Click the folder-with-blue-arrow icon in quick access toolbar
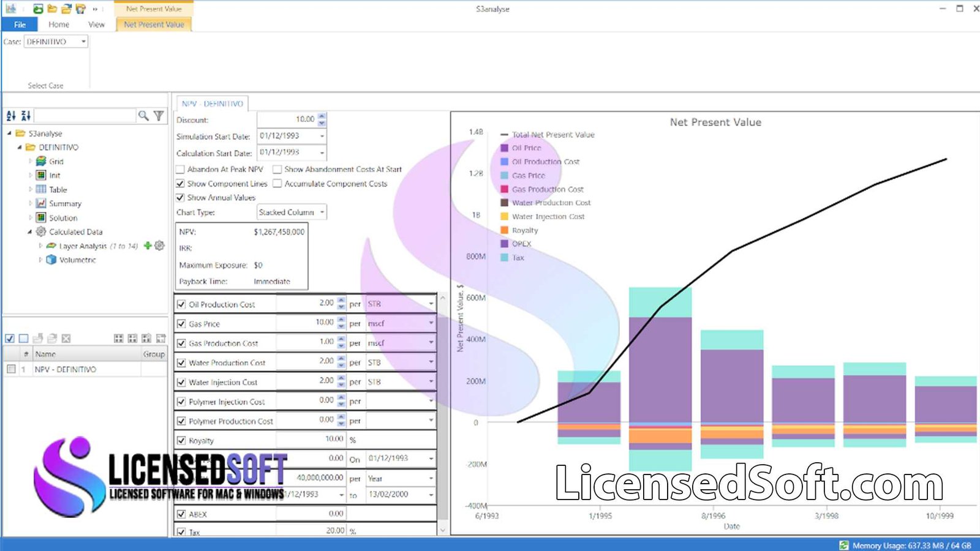Screen dimensions: 980x551 coord(66,9)
